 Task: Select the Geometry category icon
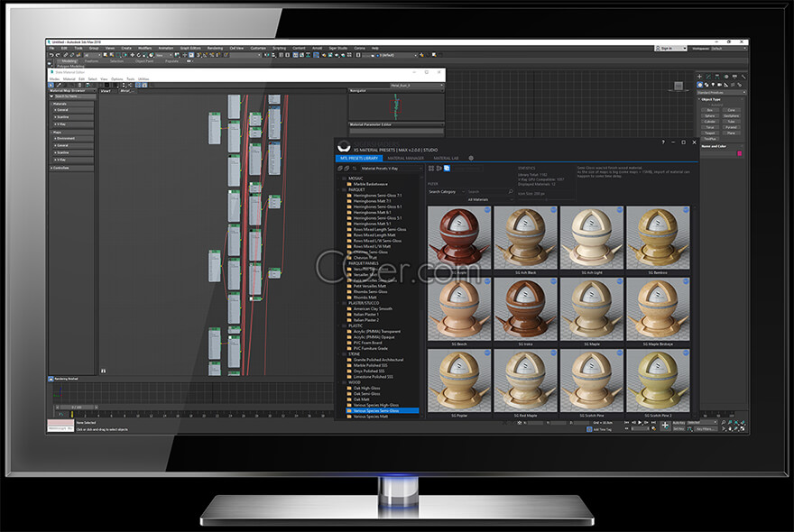pos(700,85)
